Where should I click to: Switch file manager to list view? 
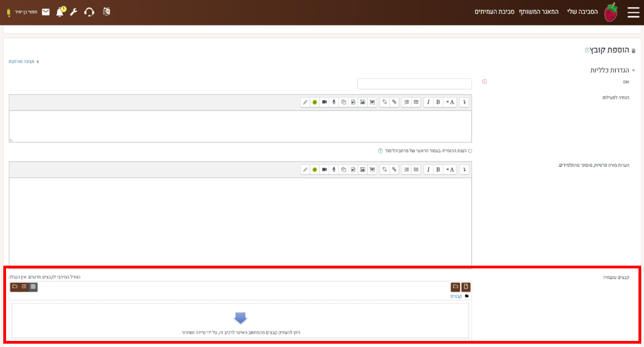[24, 287]
